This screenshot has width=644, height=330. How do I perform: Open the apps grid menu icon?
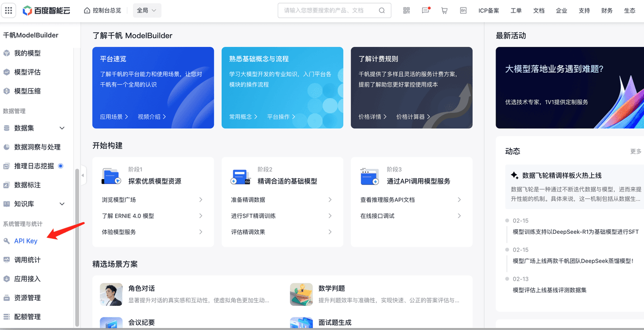(9, 10)
